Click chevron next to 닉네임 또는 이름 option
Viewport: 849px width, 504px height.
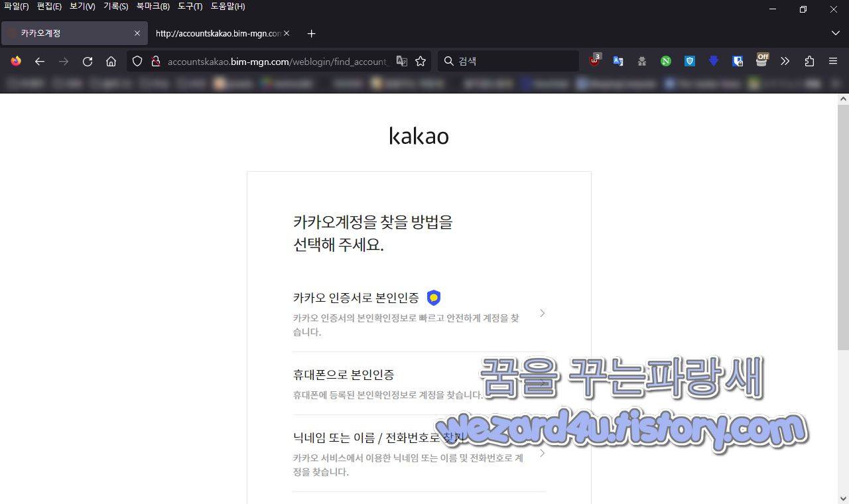pos(542,454)
